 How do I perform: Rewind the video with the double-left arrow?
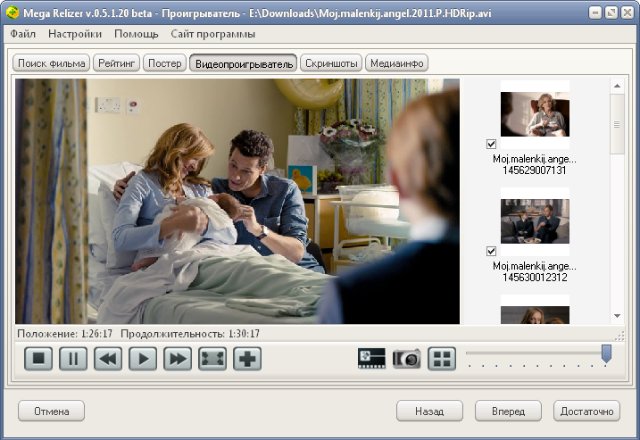(108, 359)
